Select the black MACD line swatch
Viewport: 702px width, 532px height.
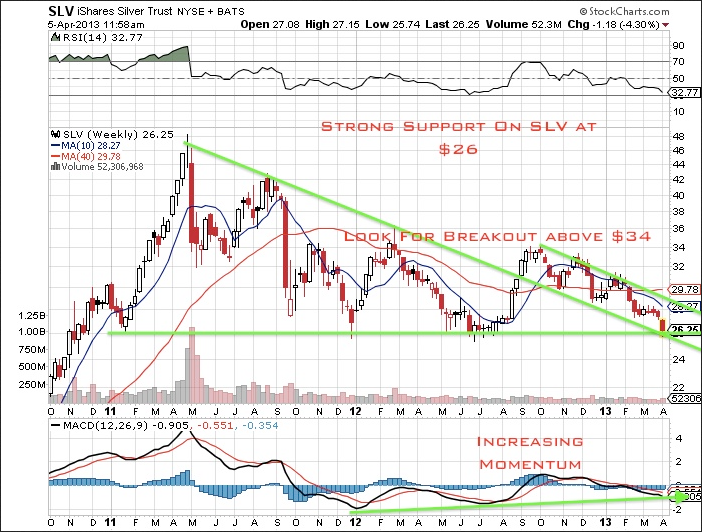tap(56, 425)
